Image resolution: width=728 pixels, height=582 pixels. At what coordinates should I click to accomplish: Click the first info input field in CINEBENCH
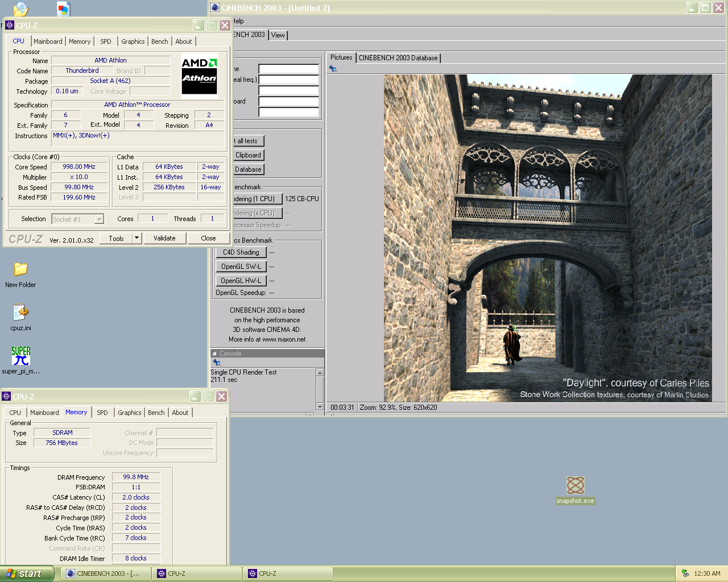pyautogui.click(x=289, y=69)
